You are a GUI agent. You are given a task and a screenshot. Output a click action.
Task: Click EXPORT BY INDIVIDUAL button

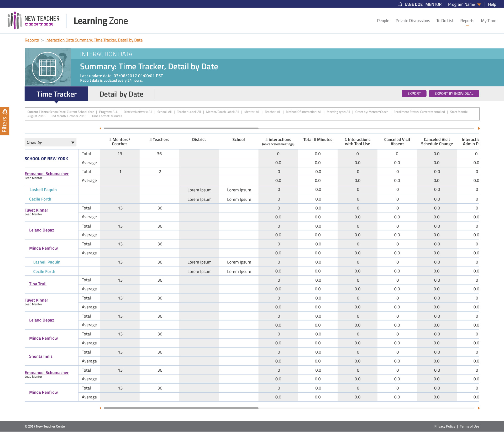(x=454, y=93)
